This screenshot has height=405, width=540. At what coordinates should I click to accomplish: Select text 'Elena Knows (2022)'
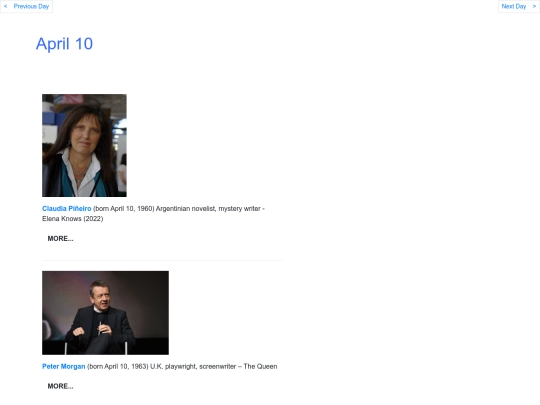(73, 219)
